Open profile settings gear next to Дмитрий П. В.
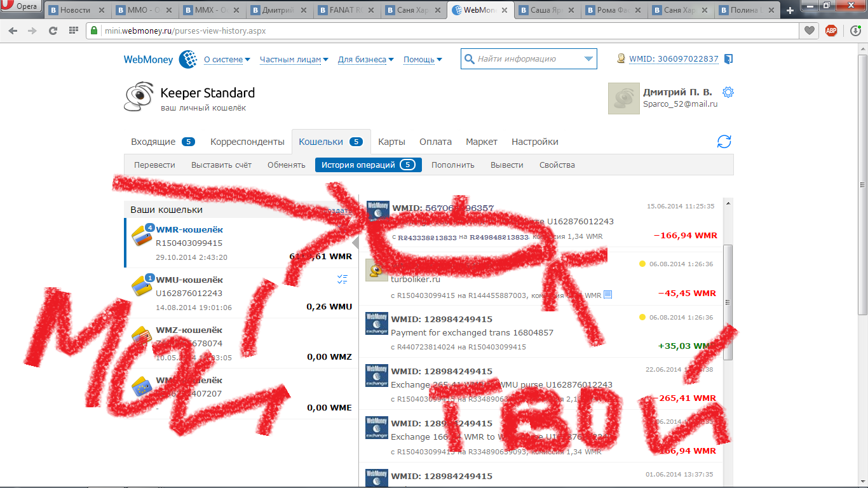Screen dimensions: 868x488 click(728, 92)
